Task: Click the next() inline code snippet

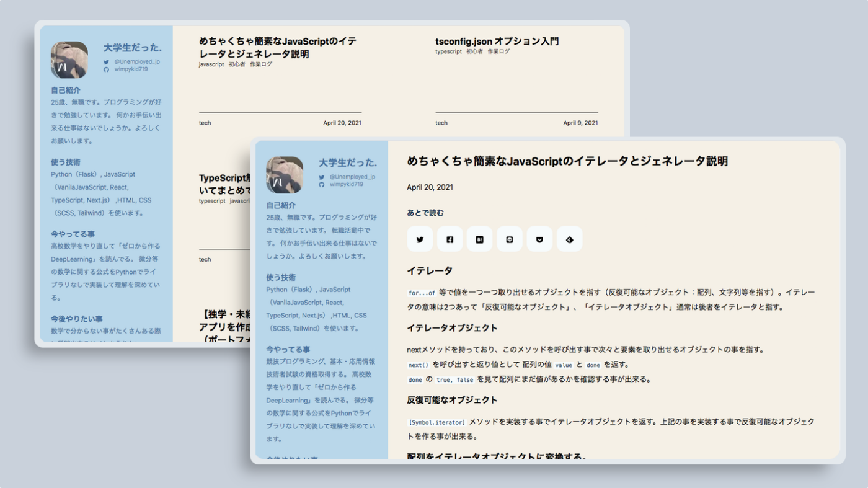Action: coord(418,365)
